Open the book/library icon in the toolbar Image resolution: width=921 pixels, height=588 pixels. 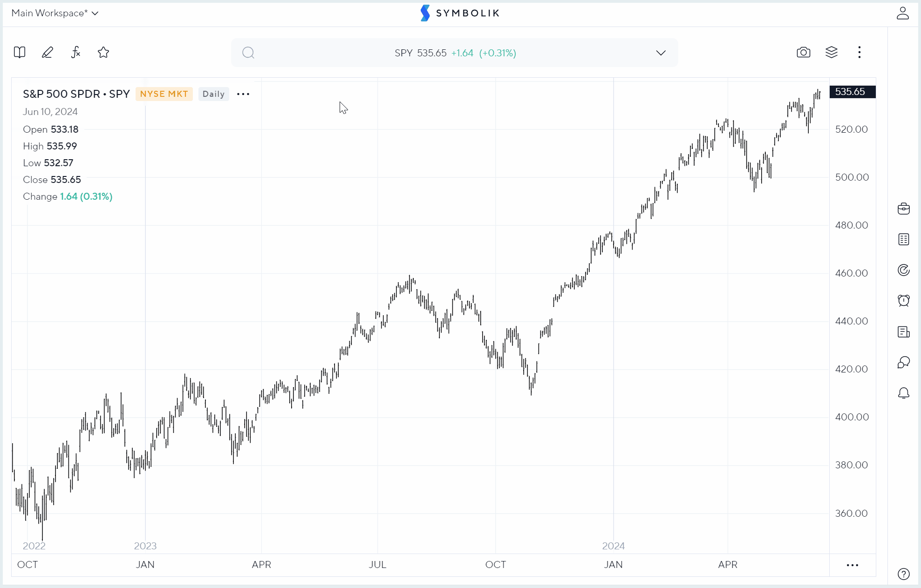tap(20, 52)
